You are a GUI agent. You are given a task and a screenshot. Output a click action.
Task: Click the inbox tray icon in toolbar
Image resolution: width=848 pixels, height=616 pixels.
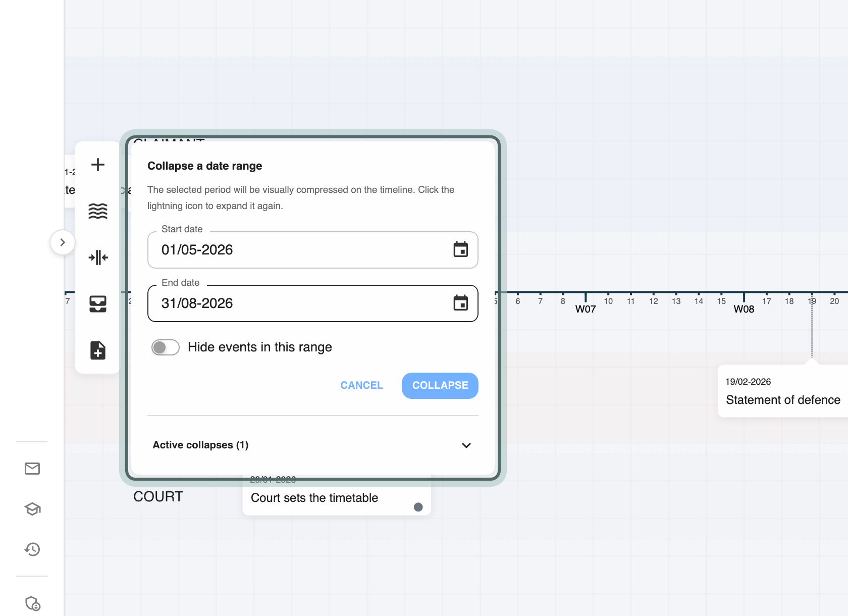(x=98, y=304)
